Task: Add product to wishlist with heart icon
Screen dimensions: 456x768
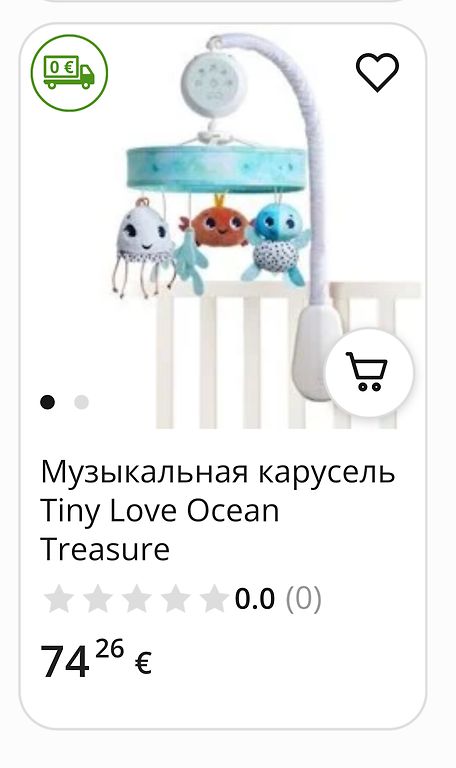Action: [x=377, y=72]
